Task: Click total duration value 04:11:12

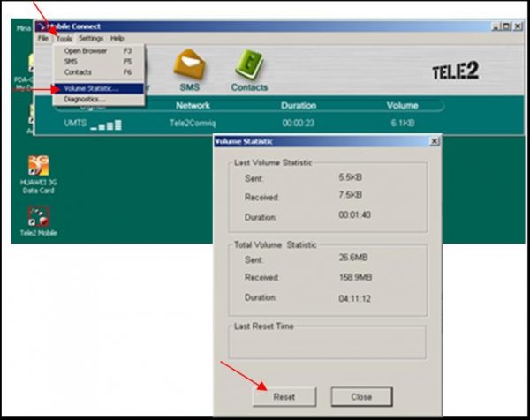Action: [354, 298]
